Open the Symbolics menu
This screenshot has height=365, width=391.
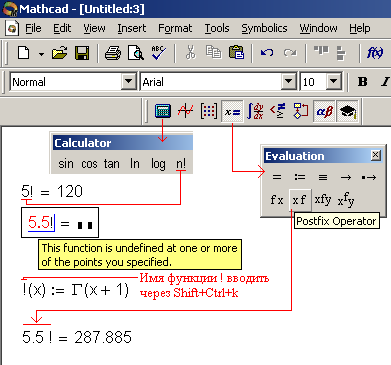264,28
